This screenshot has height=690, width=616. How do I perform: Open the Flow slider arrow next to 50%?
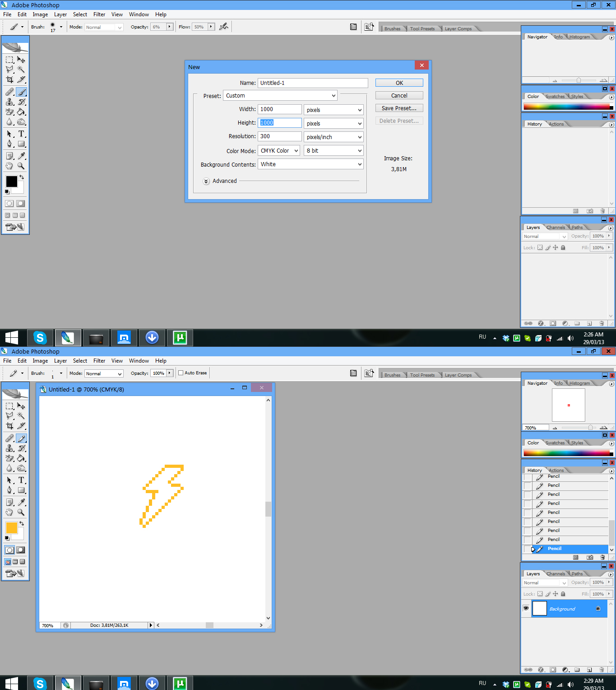[211, 27]
